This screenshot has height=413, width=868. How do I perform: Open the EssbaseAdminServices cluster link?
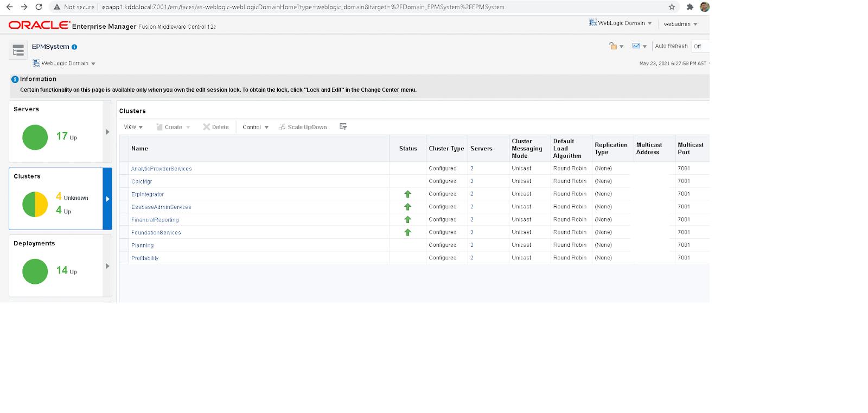(x=161, y=207)
